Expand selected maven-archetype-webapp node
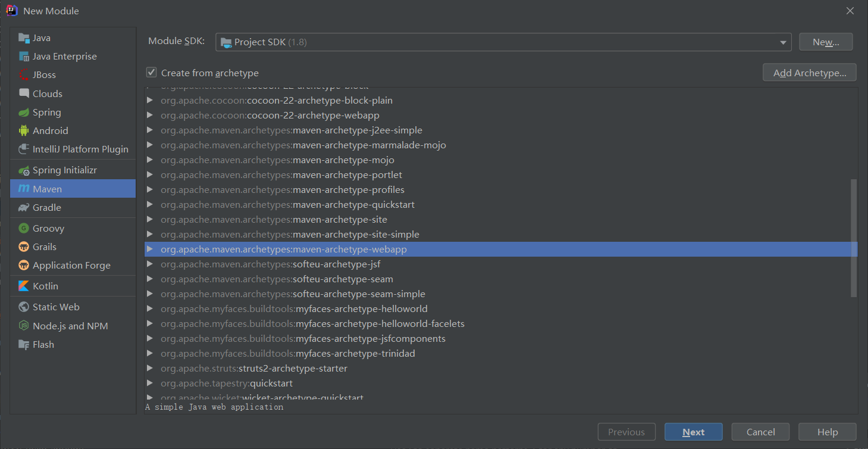This screenshot has height=449, width=868. 150,249
